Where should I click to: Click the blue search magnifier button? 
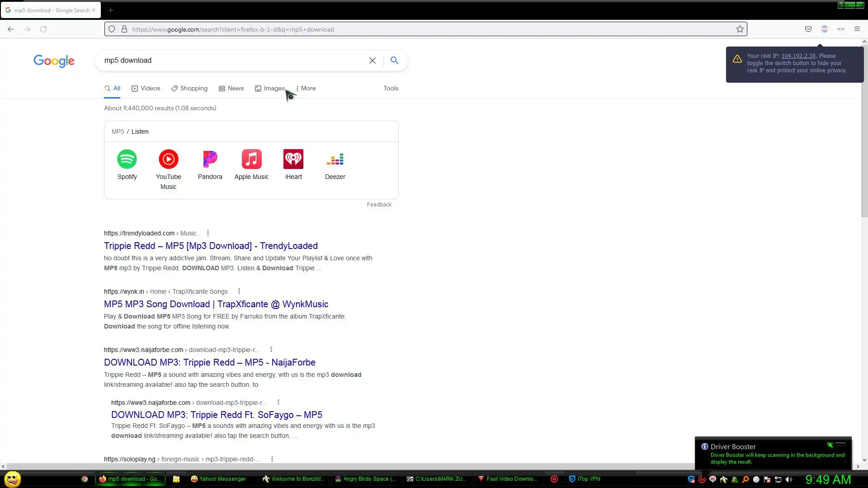pos(394,61)
